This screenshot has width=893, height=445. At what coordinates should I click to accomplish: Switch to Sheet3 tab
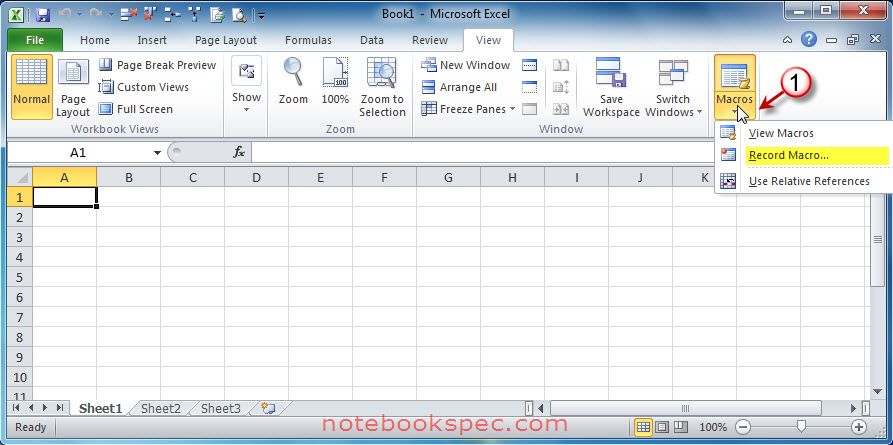pyautogui.click(x=221, y=408)
